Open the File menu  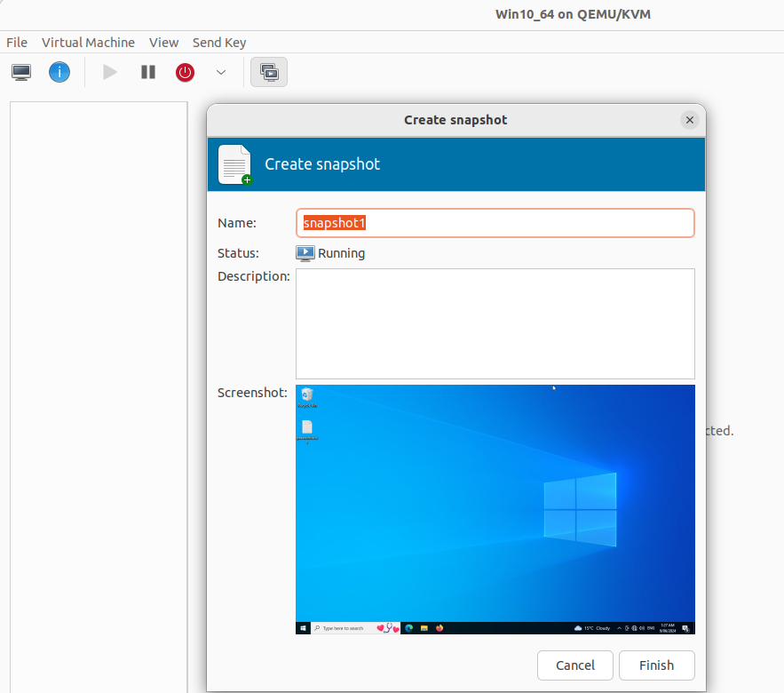(17, 43)
